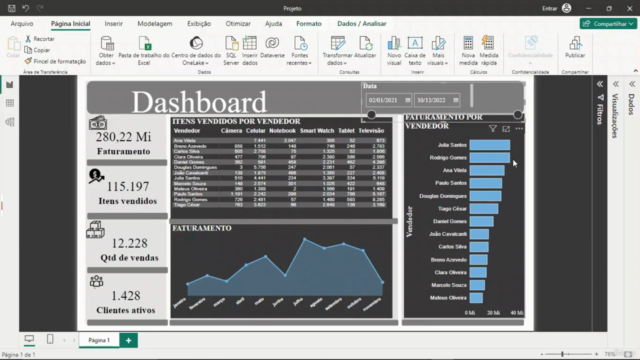Select the Página 1 tab
The width and height of the screenshot is (640, 360).
tap(99, 340)
